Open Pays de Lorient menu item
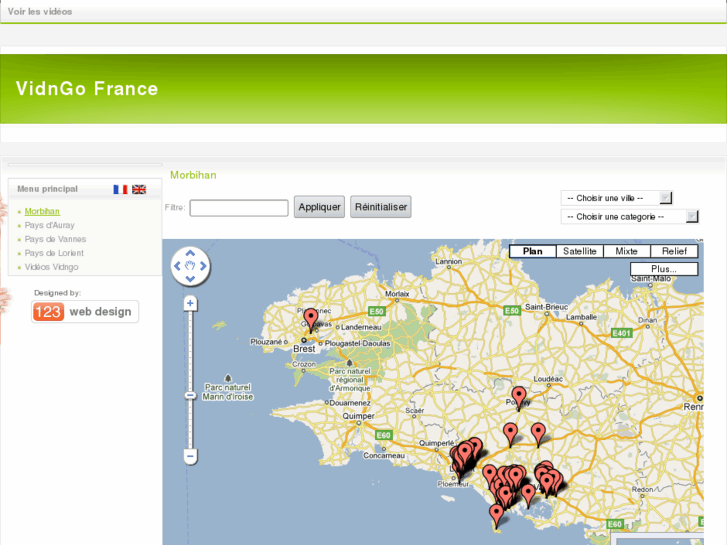This screenshot has width=727, height=545. pos(54,253)
